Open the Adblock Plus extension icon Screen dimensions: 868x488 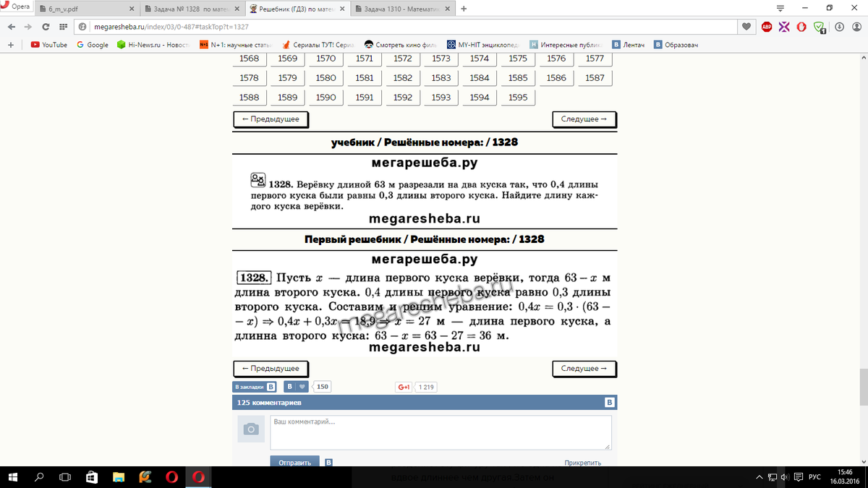click(x=766, y=27)
